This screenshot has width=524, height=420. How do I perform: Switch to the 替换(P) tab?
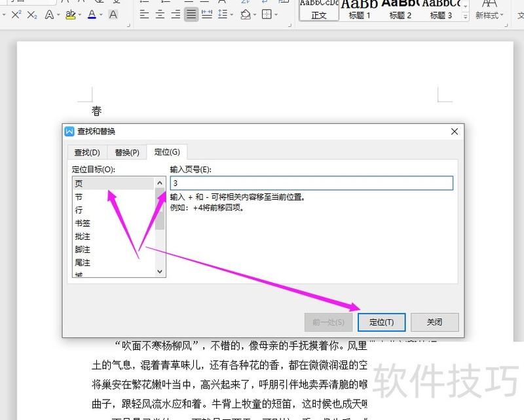127,153
